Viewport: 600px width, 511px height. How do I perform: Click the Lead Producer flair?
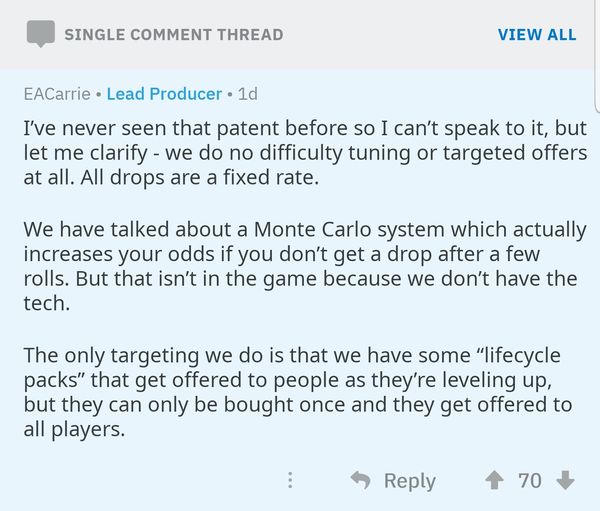click(164, 94)
